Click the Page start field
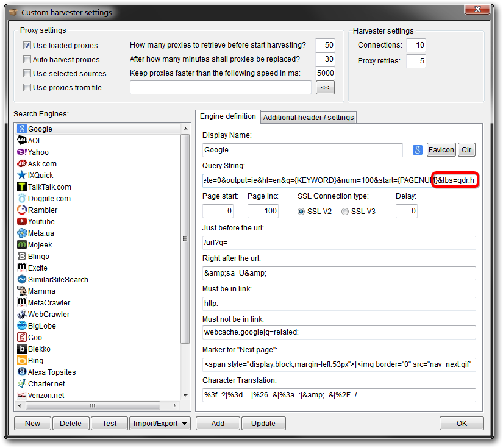 pos(218,211)
